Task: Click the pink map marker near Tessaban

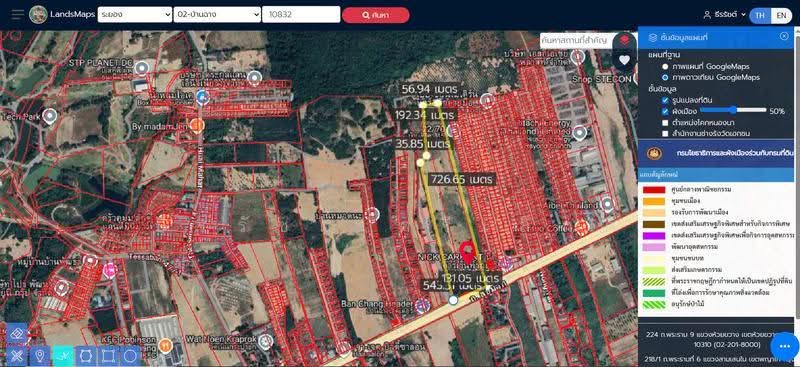Action: (109, 270)
